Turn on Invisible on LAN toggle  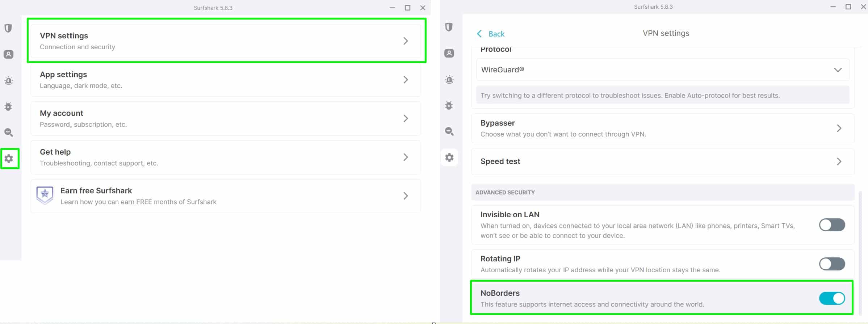pos(832,225)
